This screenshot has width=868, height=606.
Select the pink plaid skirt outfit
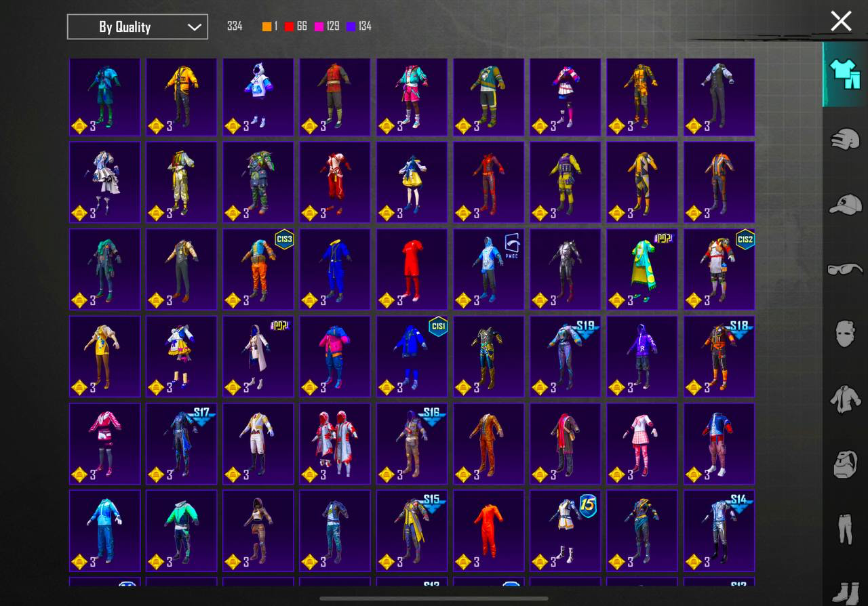tap(642, 443)
